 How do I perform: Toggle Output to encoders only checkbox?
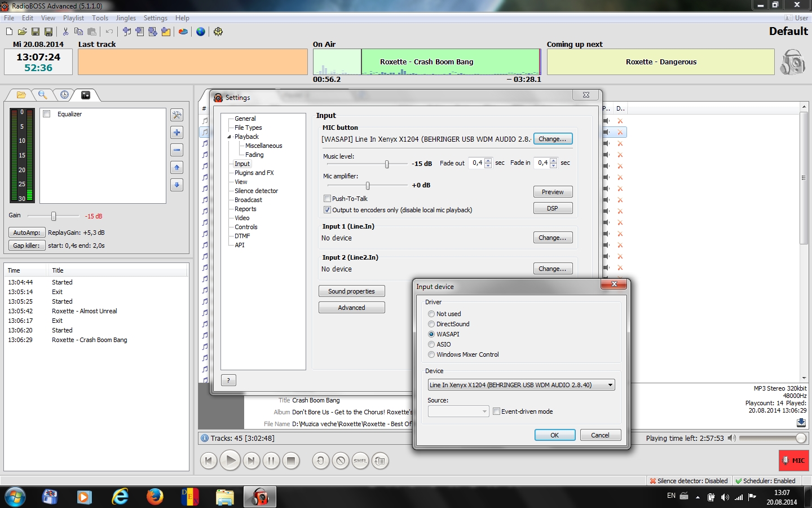(x=327, y=210)
